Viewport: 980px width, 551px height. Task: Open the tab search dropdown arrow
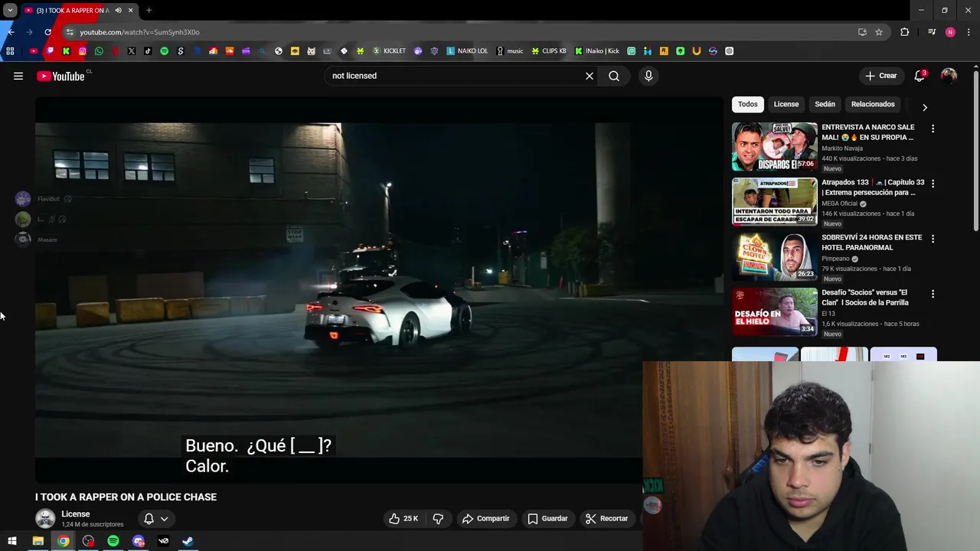point(10,10)
